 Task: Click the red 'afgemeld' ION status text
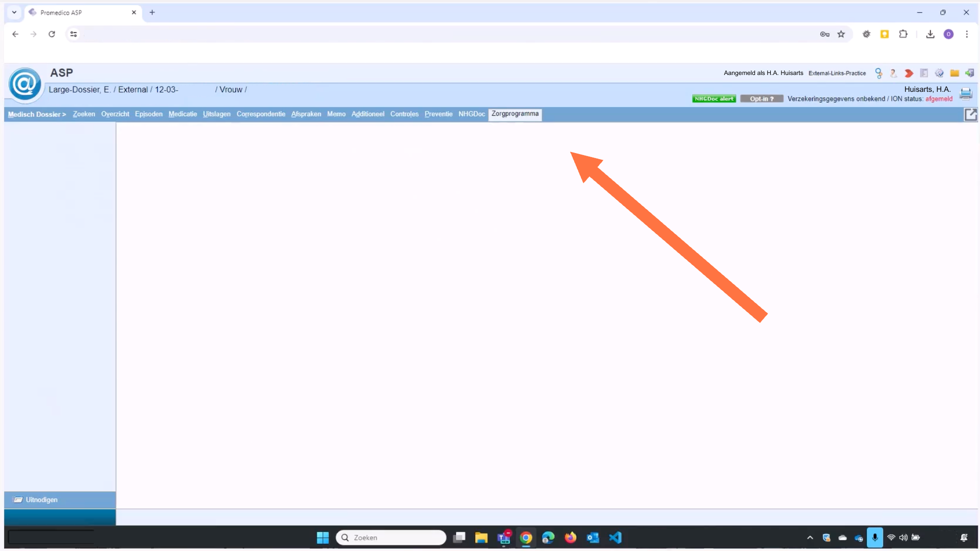939,99
